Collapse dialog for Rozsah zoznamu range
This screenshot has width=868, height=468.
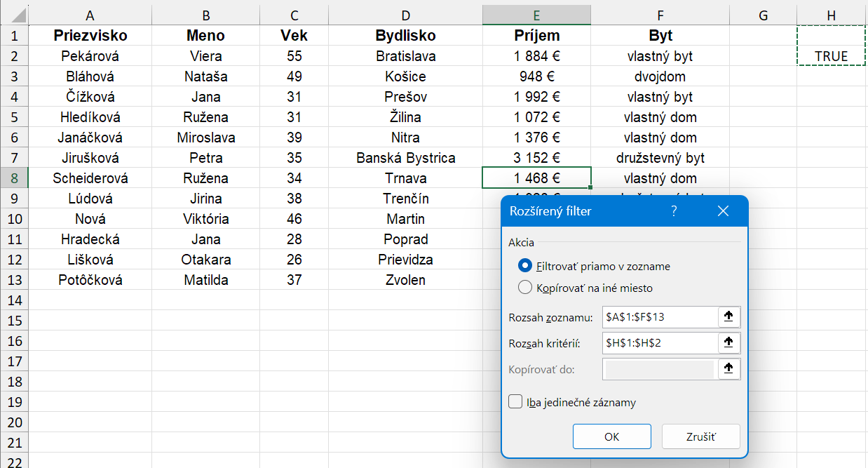pyautogui.click(x=728, y=317)
